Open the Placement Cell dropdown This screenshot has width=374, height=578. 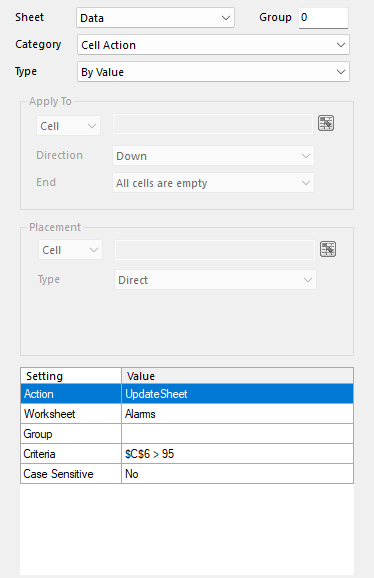click(x=70, y=250)
